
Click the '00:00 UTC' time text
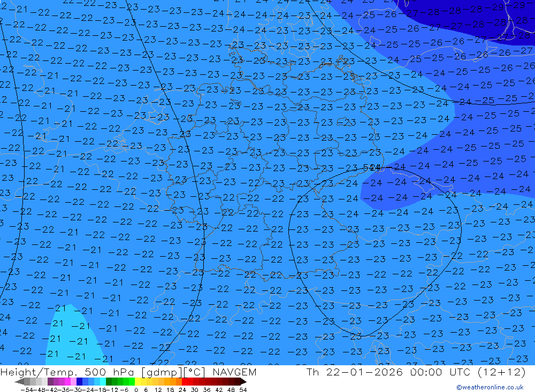[440, 372]
